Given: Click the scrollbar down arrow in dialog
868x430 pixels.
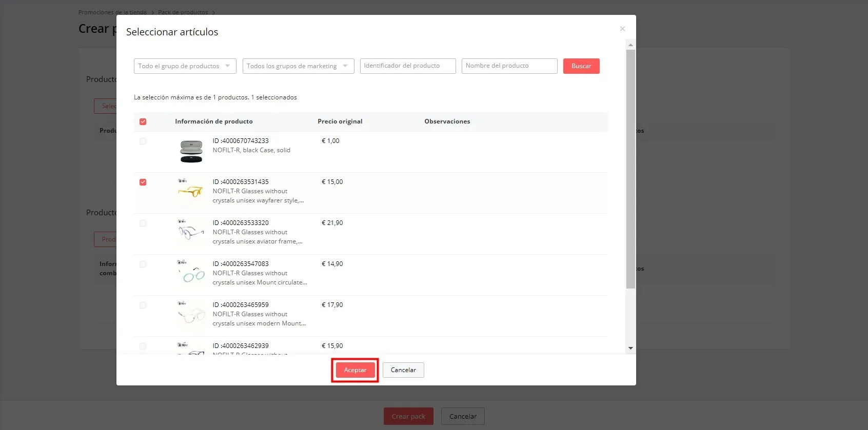Looking at the screenshot, I should click(630, 348).
